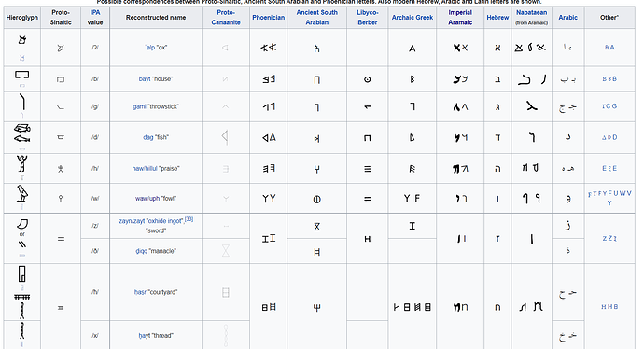
Task: Click the house hieroglyph image
Action: (22, 75)
